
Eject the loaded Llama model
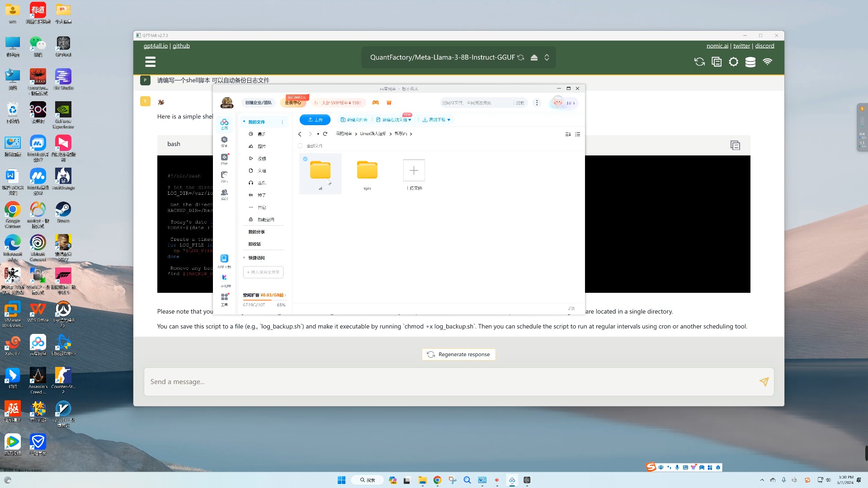534,57
